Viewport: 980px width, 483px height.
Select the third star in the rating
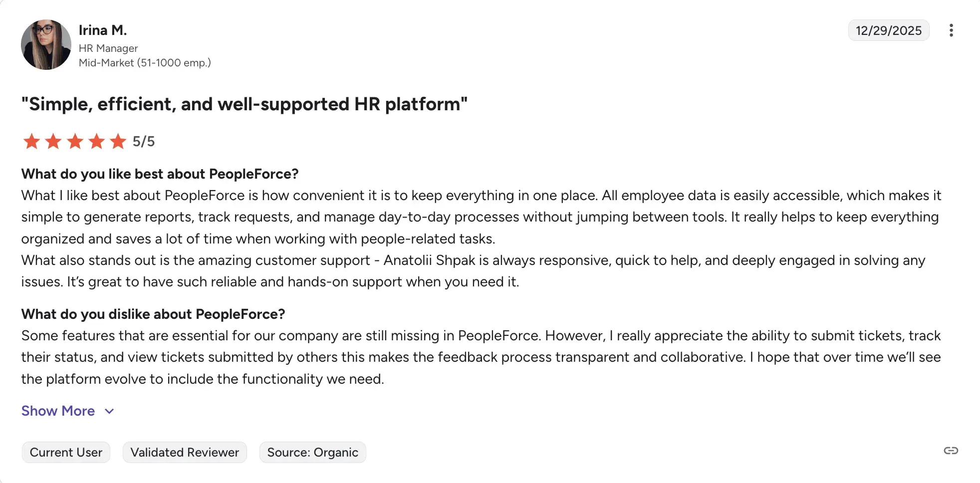click(x=75, y=141)
